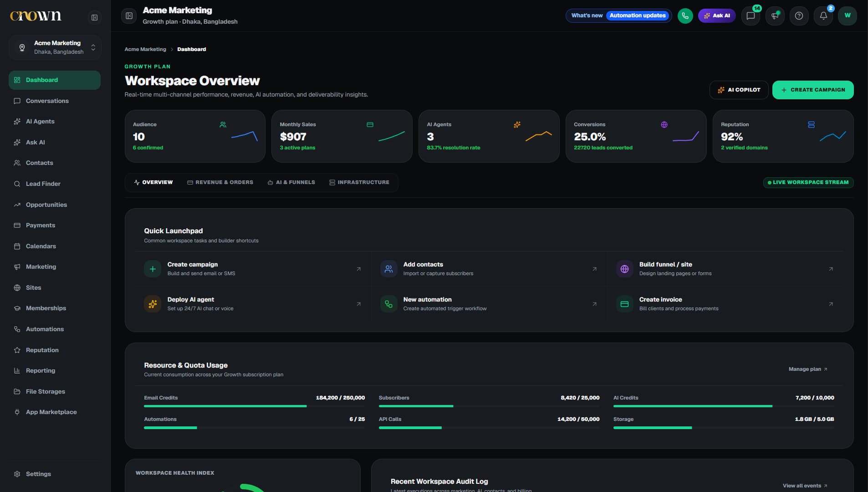This screenshot has width=868, height=492.
Task: Open Calendars in sidebar
Action: coord(55,246)
